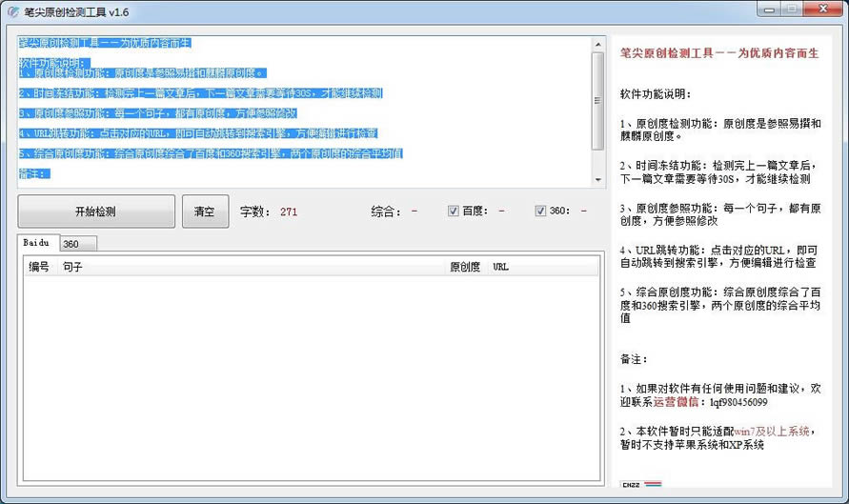Click the 清空 button to clear text

[205, 212]
